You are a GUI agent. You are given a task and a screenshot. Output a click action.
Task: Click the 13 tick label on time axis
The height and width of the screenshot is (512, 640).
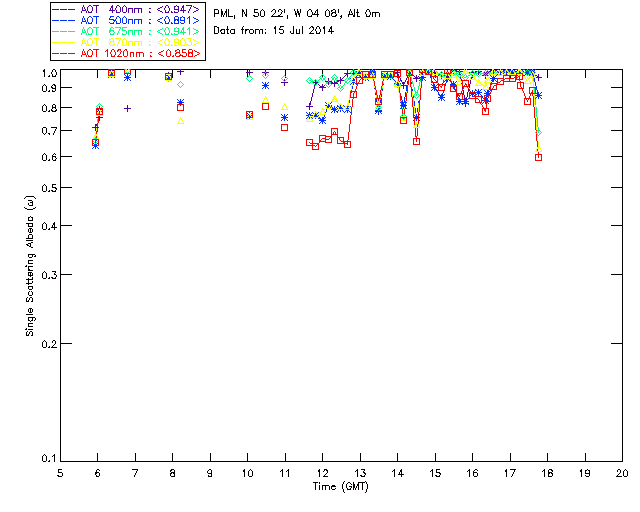click(x=360, y=473)
